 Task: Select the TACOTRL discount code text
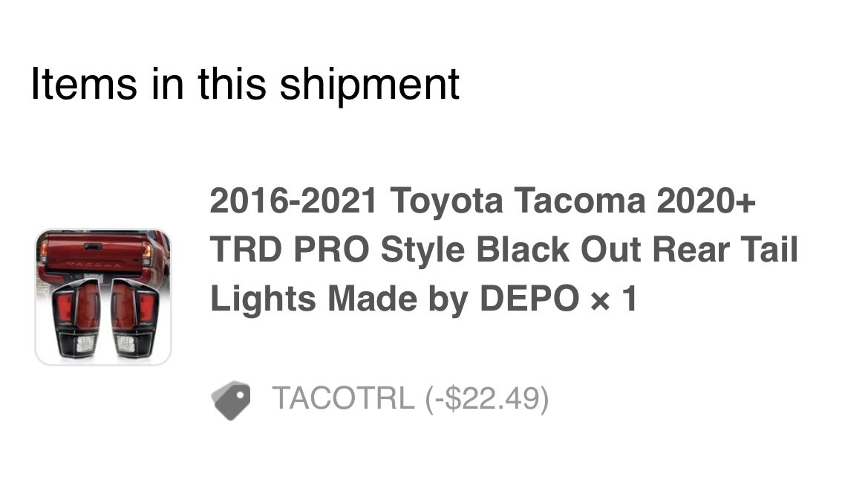point(343,398)
